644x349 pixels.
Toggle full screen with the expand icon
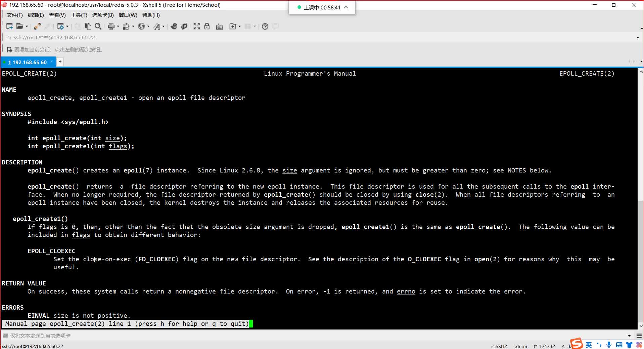click(197, 26)
